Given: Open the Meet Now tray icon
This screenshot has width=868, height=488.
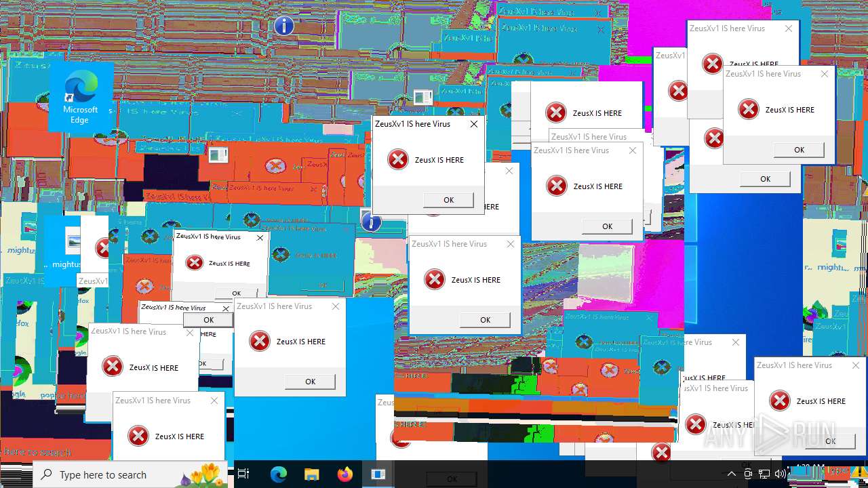Looking at the screenshot, I should click(748, 474).
